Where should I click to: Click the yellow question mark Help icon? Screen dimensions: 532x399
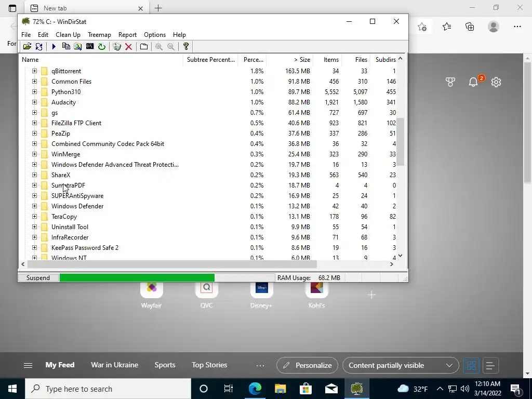coord(185,46)
